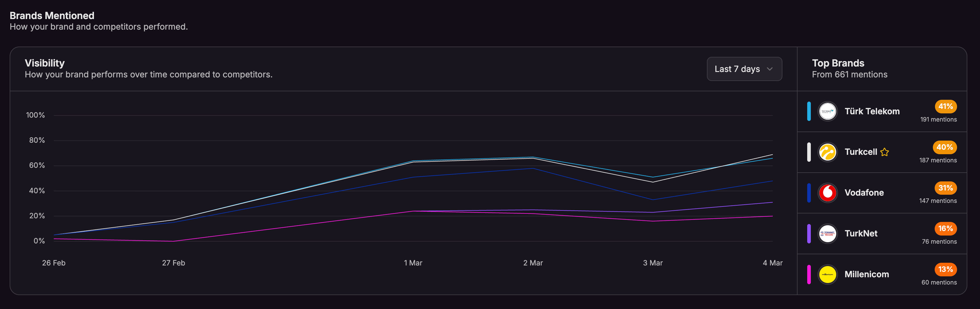Image resolution: width=980 pixels, height=309 pixels.
Task: Click the magenta Millenicom color bar
Action: click(809, 274)
